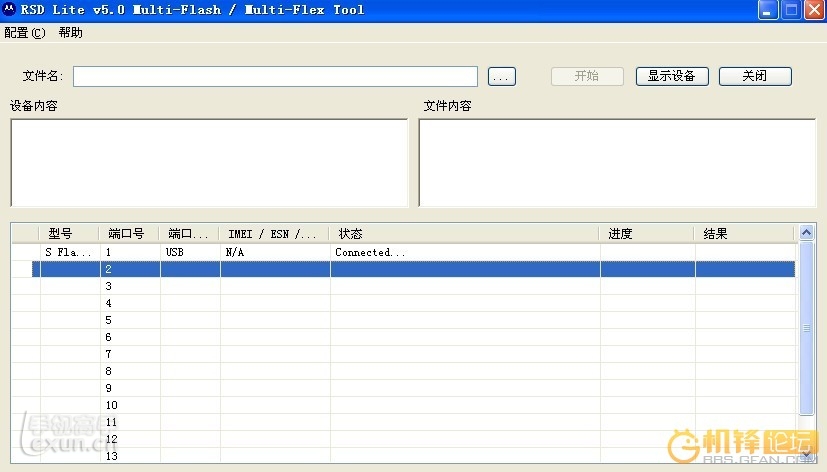This screenshot has height=472, width=827.
Task: Click the 进度 column header
Action: tap(647, 234)
